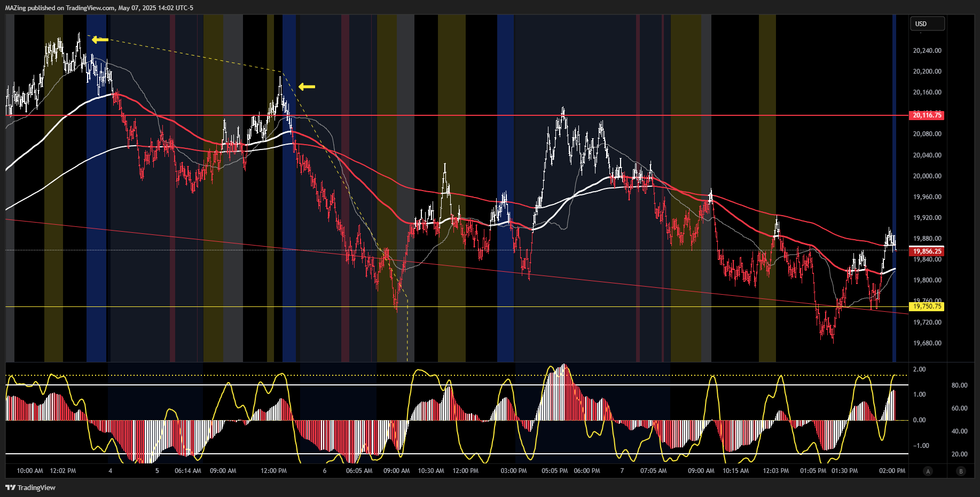The image size is (980, 497).
Task: Click the 06:00 PM time axis label
Action: coord(587,471)
